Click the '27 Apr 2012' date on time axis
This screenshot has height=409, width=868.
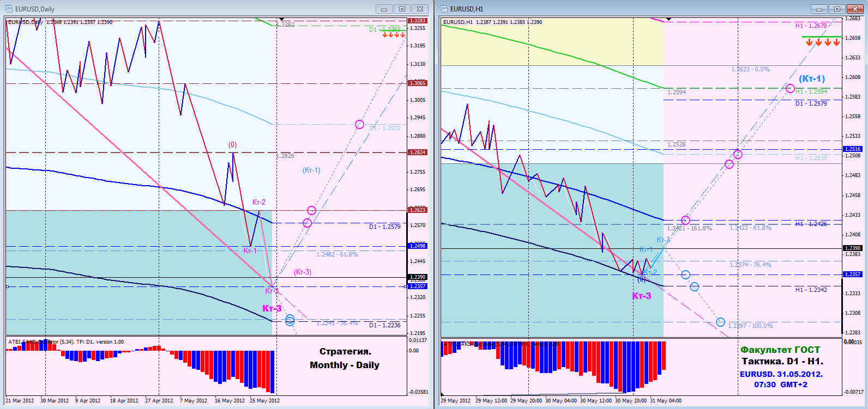coord(159,401)
